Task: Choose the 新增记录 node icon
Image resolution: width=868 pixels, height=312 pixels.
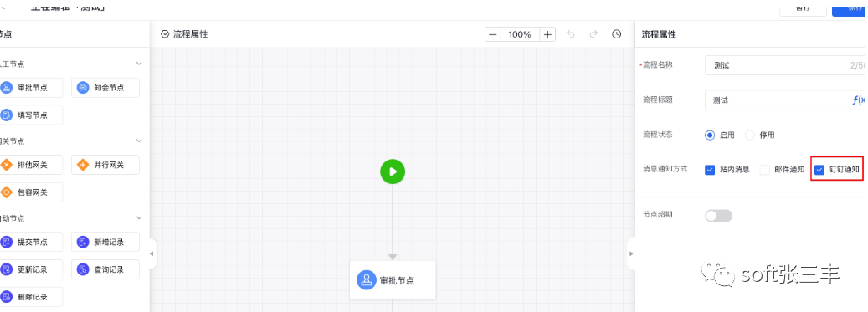Action: (x=83, y=242)
